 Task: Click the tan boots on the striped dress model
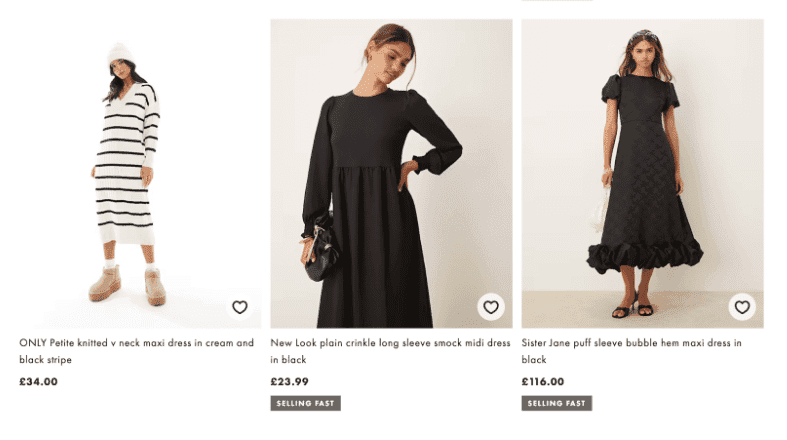[x=105, y=284]
